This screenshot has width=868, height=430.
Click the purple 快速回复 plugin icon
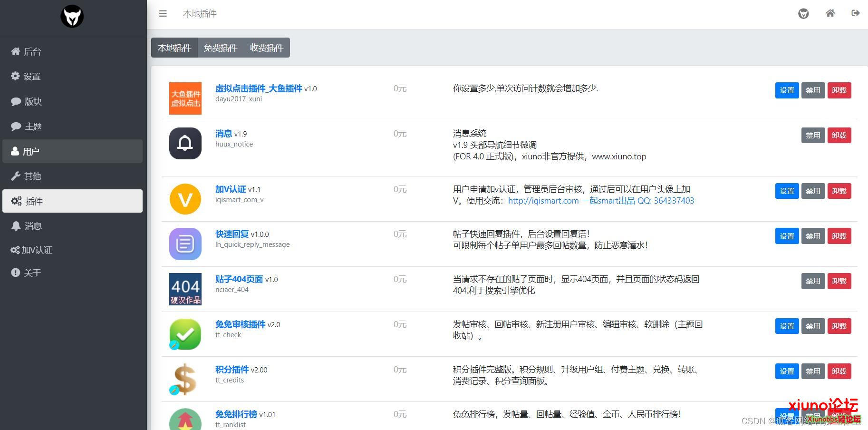pyautogui.click(x=185, y=244)
